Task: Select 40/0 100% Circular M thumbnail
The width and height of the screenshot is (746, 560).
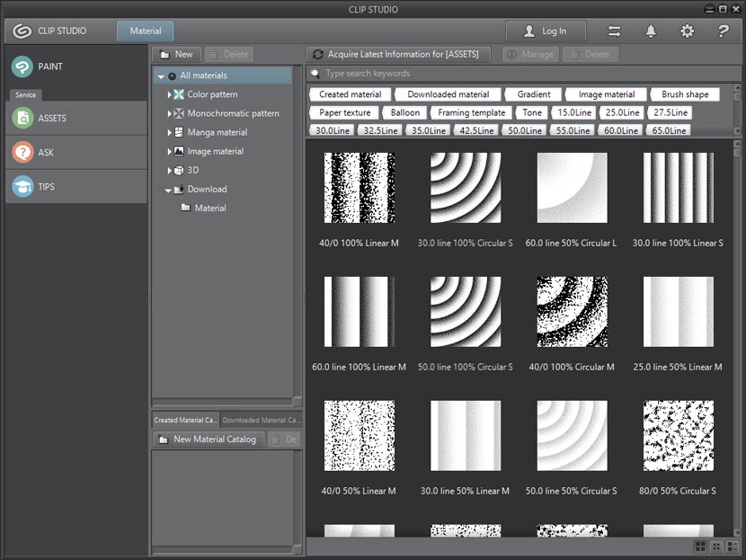Action: click(572, 312)
